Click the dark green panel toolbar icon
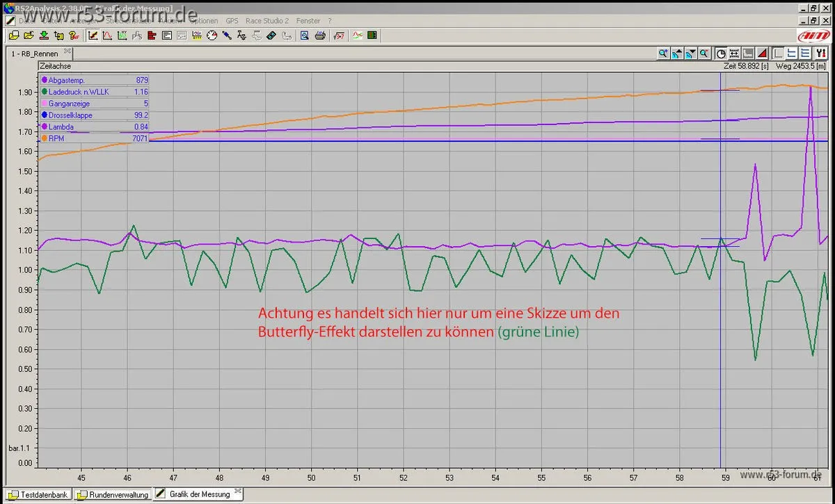 (372, 35)
